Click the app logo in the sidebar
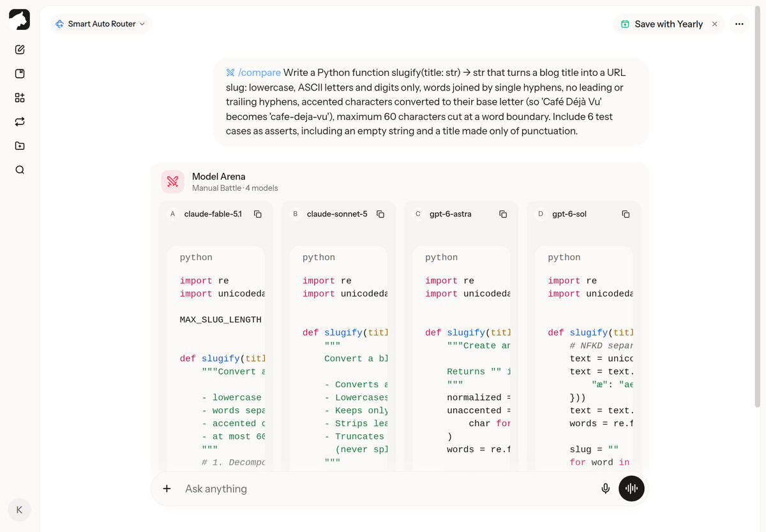 19,19
